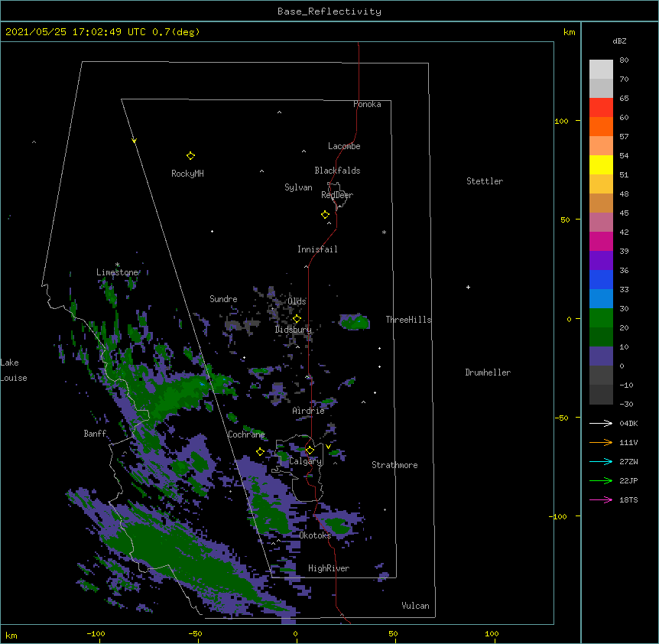Click the Innisfail label

[x=317, y=249]
